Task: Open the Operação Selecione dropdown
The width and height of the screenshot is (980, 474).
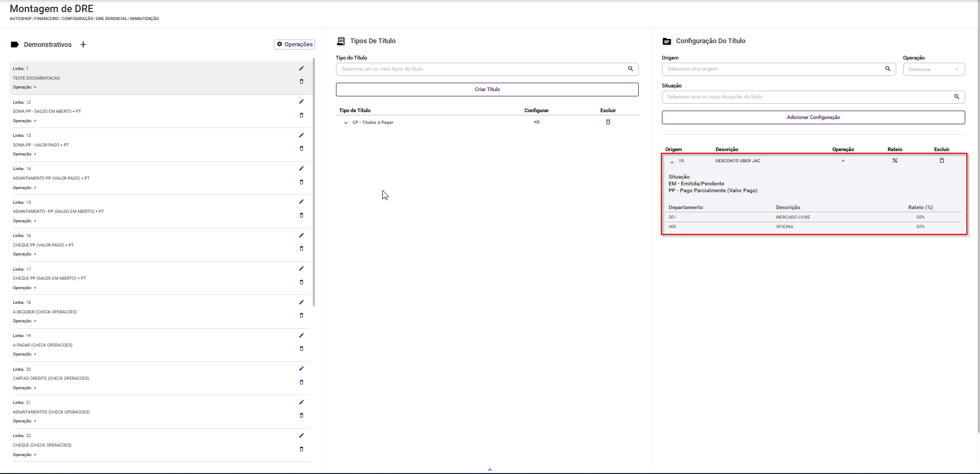Action: point(934,70)
